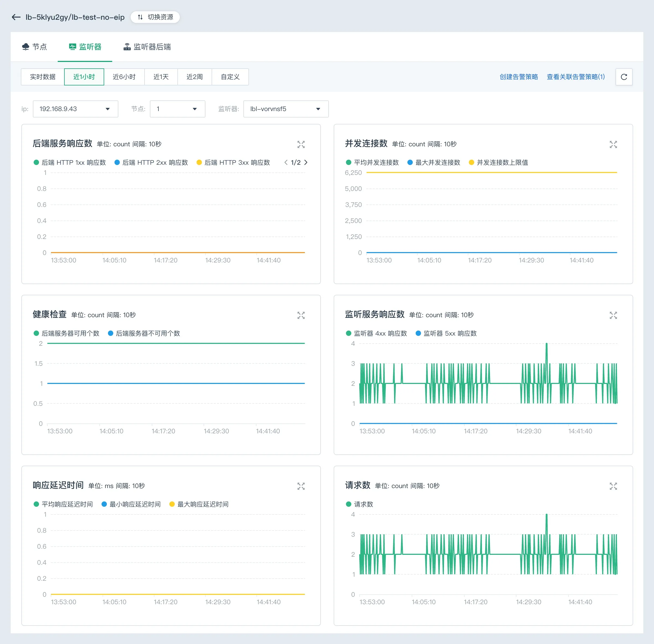Screen dimensions: 654x644
Task: Toggle the 后端服务器可用个数 legend series
Action: point(66,333)
